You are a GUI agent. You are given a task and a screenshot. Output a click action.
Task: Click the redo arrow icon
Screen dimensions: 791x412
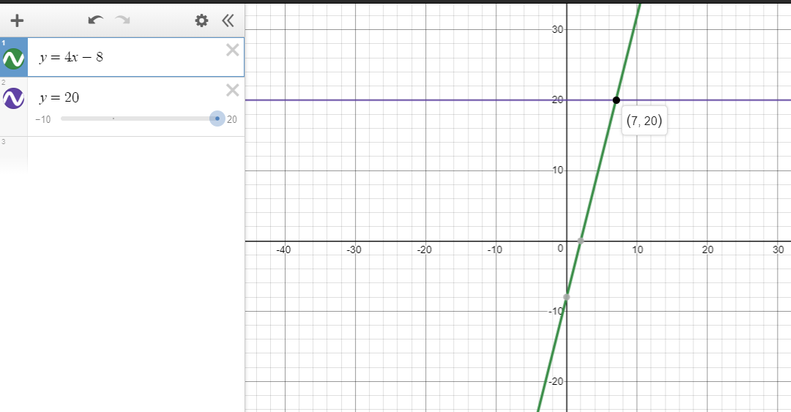coord(122,19)
